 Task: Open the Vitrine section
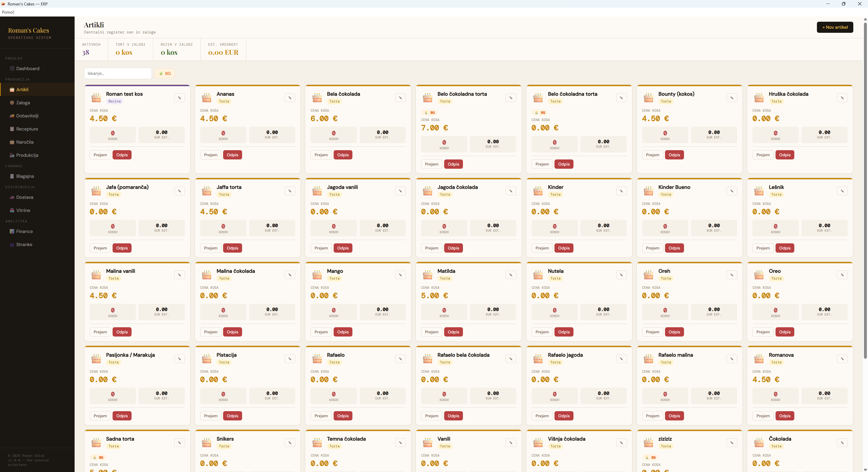tap(37, 210)
